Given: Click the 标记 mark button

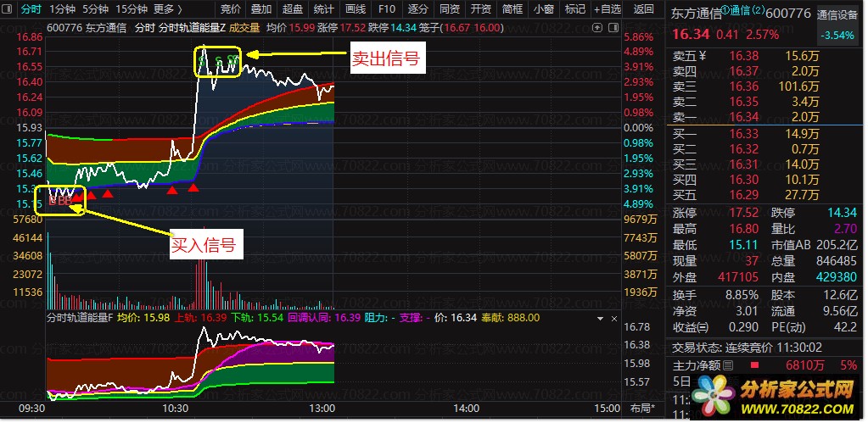Looking at the screenshot, I should click(575, 8).
